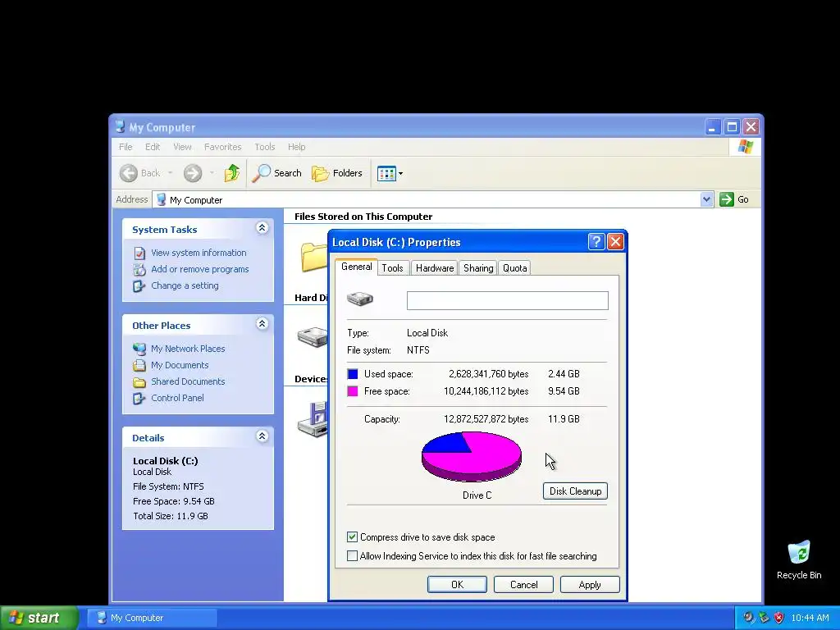Open the File menu
Image resolution: width=840 pixels, height=630 pixels.
pos(126,147)
